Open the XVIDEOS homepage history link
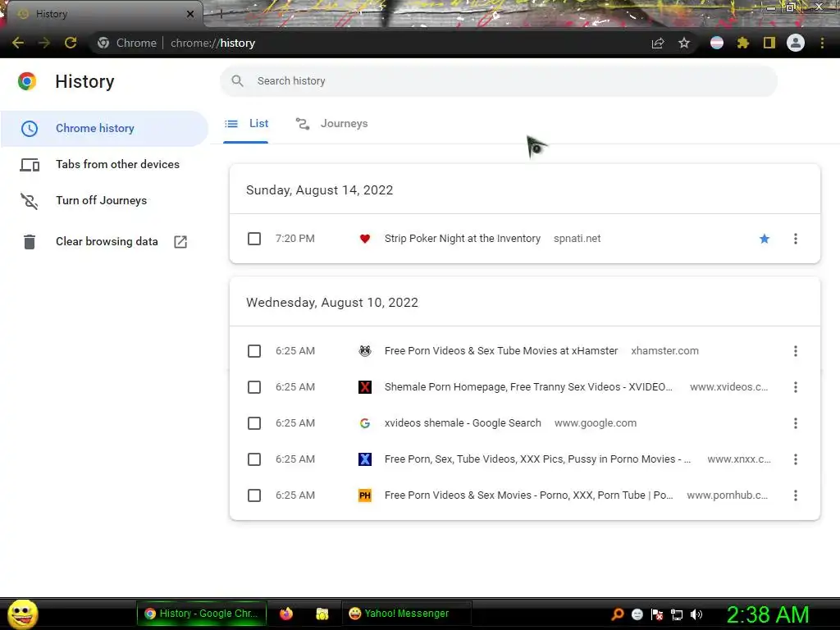The height and width of the screenshot is (630, 840). [528, 387]
